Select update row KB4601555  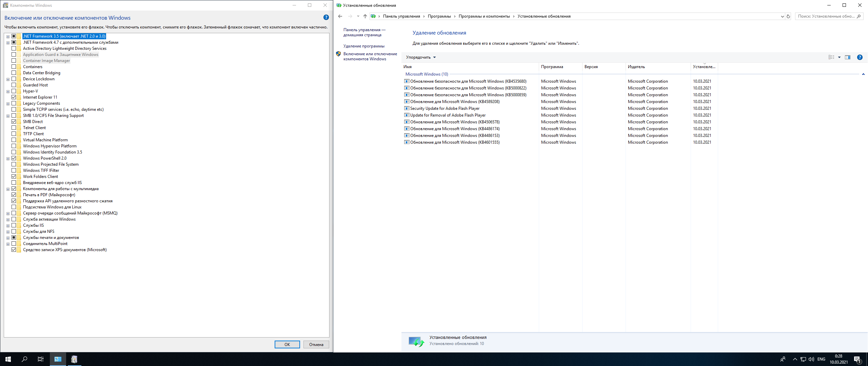[560, 142]
